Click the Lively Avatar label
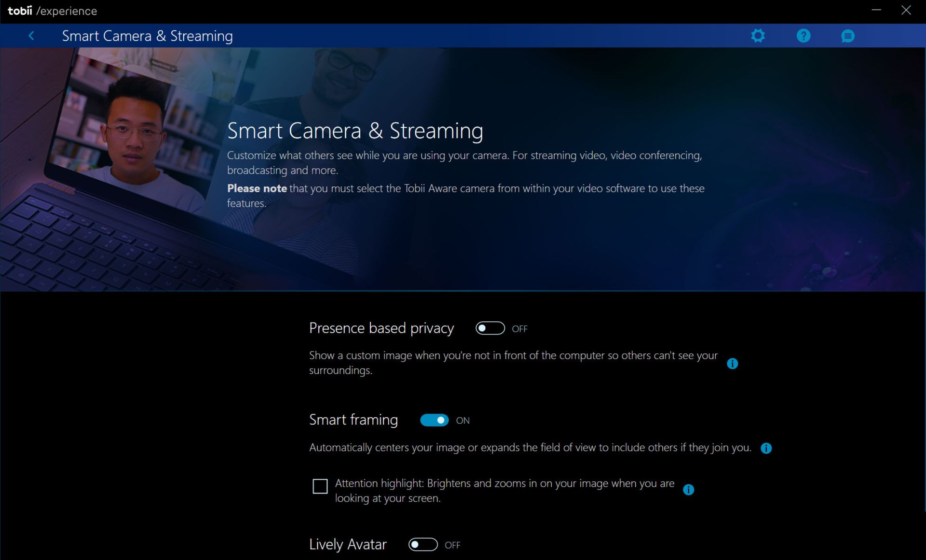Image resolution: width=926 pixels, height=560 pixels. [348, 545]
